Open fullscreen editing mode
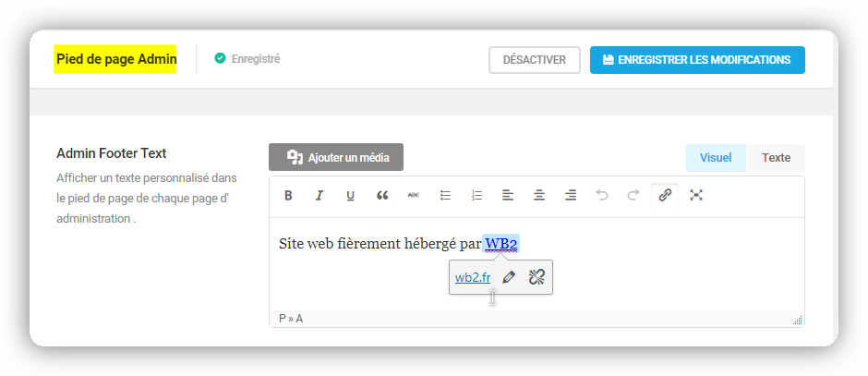Viewport: 868px width, 376px height. 696,196
